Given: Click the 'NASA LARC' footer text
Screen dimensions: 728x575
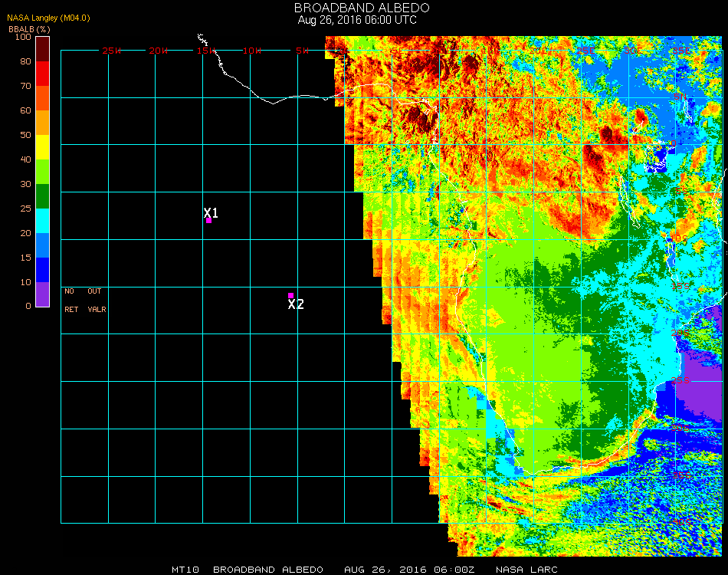Looking at the screenshot, I should click(x=526, y=570).
